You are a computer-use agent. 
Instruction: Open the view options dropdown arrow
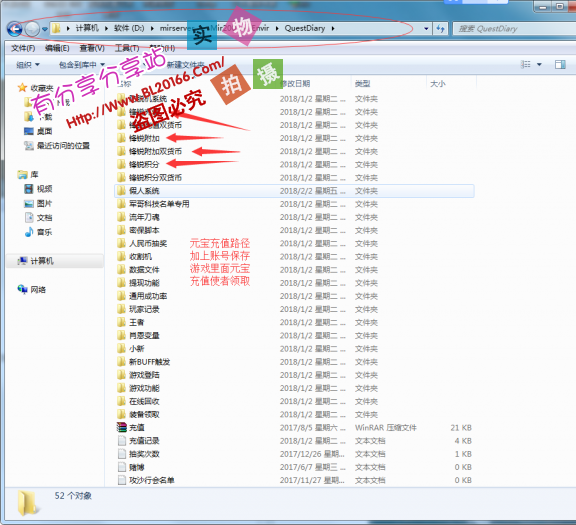539,65
